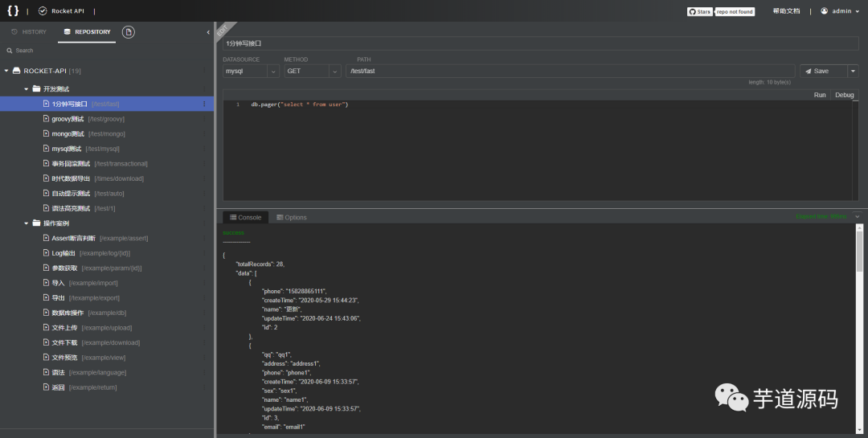This screenshot has height=438, width=868.
Task: Switch to the Console tab
Action: point(245,217)
